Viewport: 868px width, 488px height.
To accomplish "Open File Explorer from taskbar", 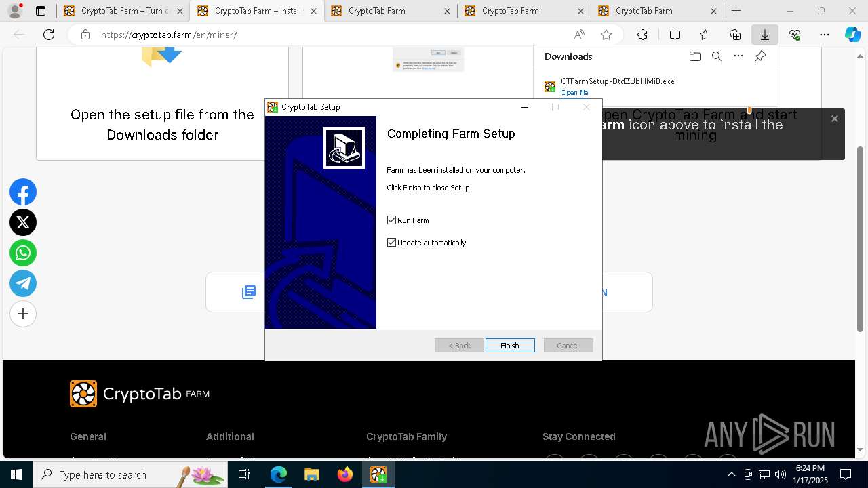I will point(312,474).
